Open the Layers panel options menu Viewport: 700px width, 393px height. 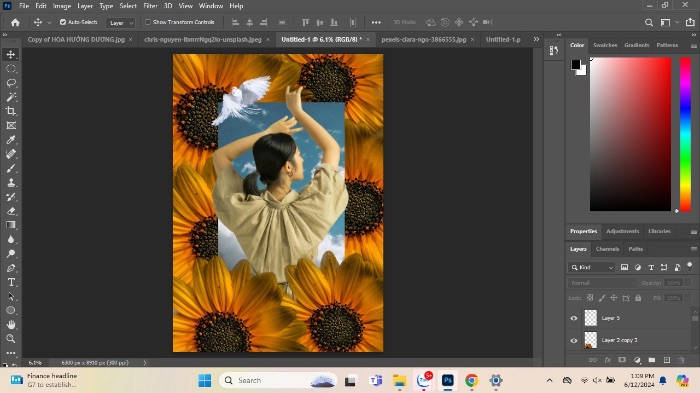(x=694, y=249)
